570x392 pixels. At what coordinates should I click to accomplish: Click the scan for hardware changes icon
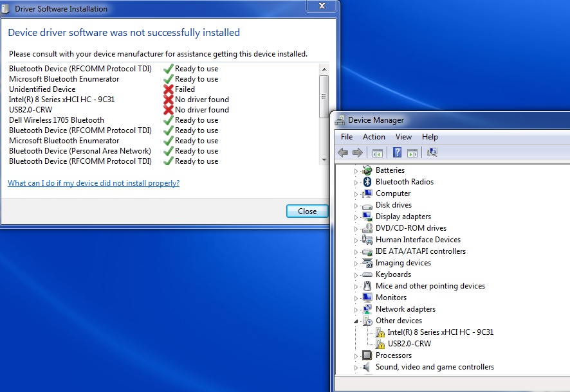tap(432, 152)
